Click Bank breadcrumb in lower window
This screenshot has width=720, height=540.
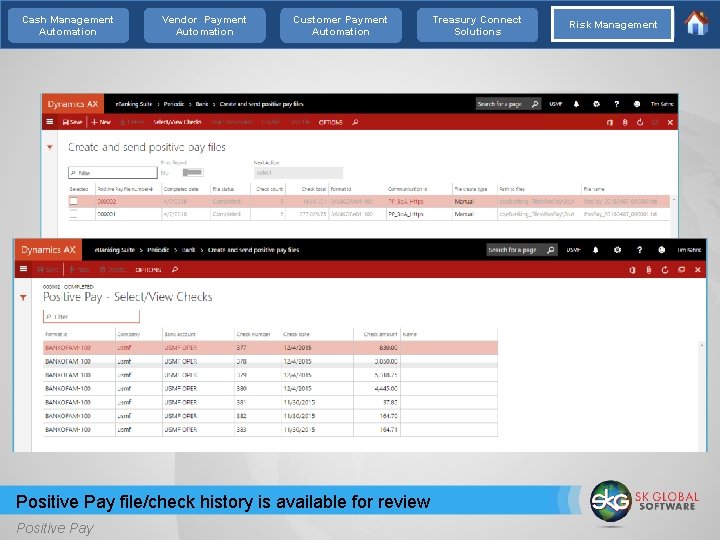(x=188, y=250)
